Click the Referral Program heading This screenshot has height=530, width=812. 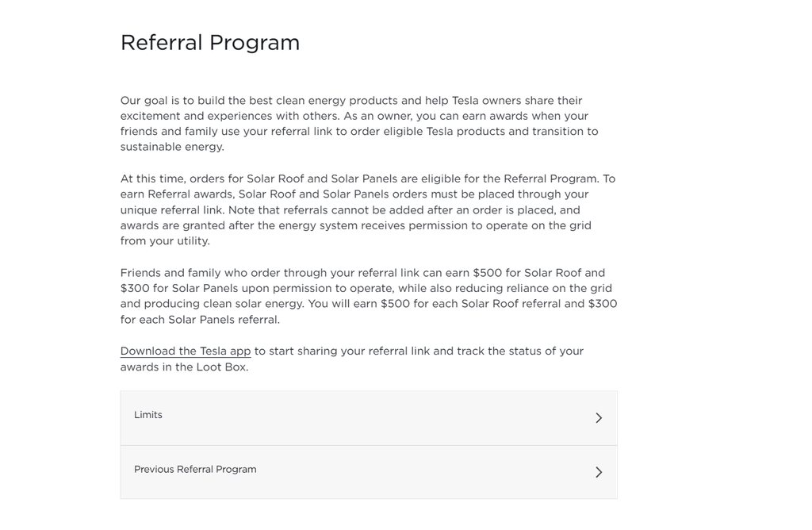pos(209,43)
